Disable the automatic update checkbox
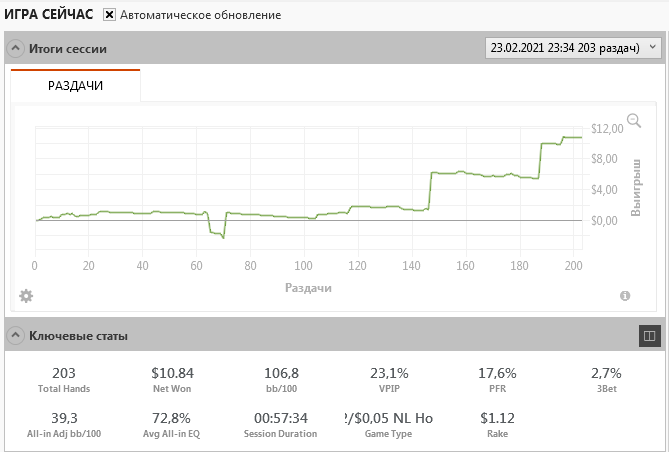This screenshot has width=669, height=452. 110,16
